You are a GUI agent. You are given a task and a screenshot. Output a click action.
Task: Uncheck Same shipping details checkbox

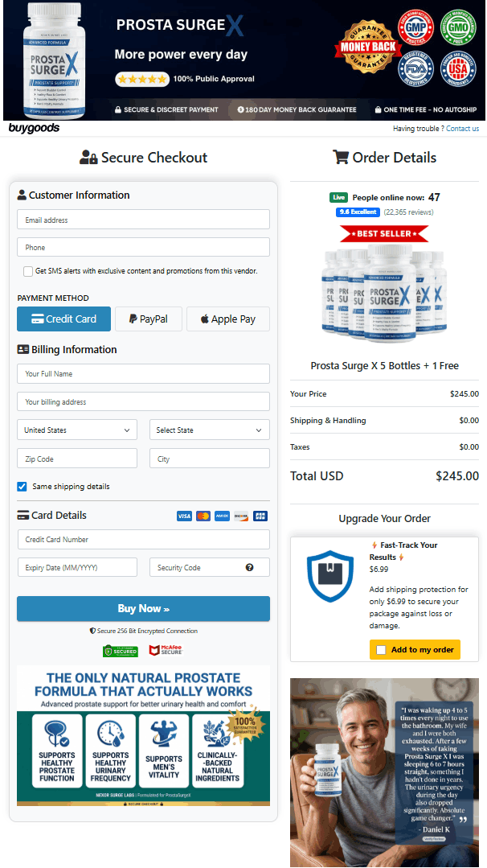[x=23, y=487]
